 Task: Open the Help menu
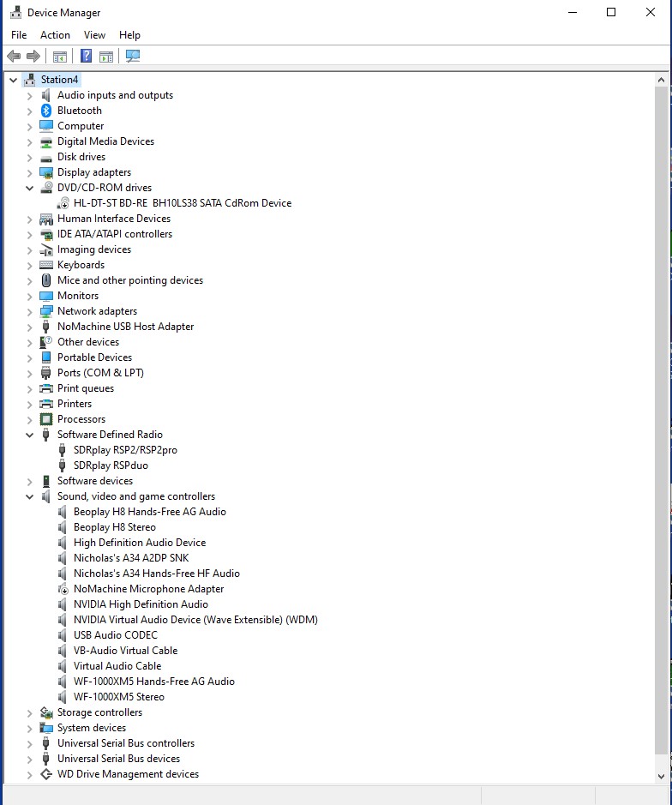[x=129, y=35]
